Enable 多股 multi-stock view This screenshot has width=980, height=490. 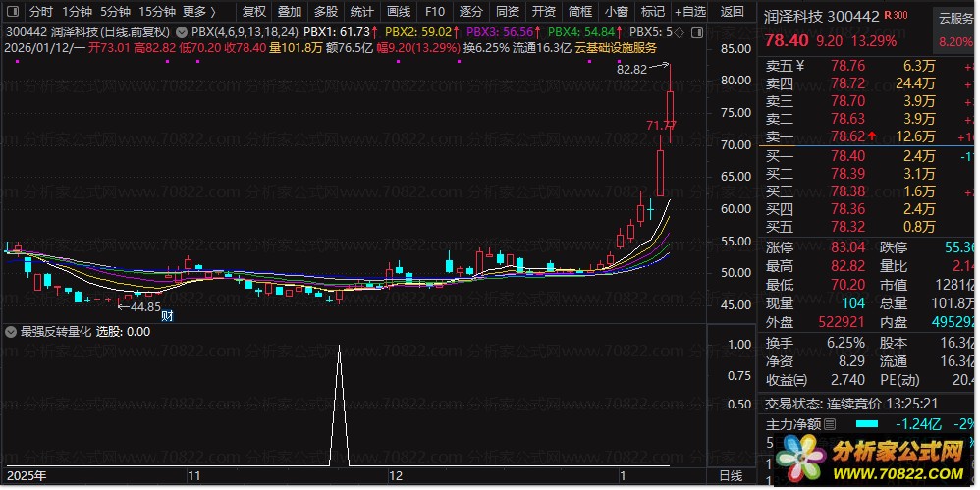click(x=326, y=12)
